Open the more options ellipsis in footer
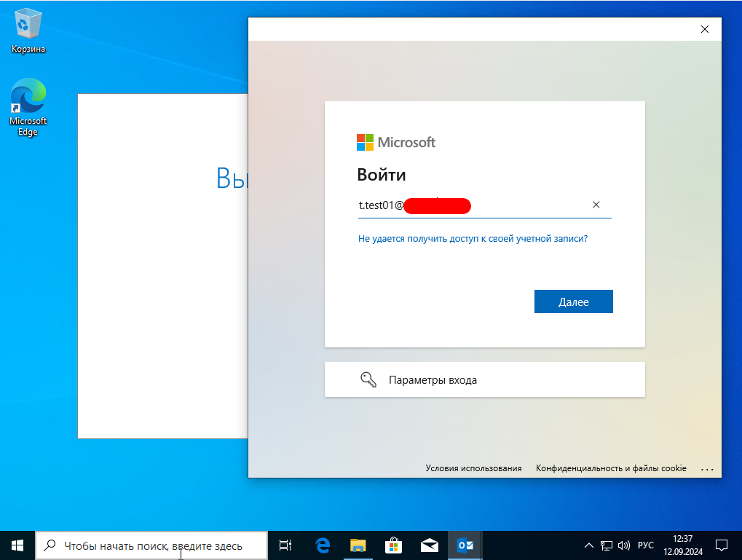The image size is (742, 560). (x=707, y=469)
